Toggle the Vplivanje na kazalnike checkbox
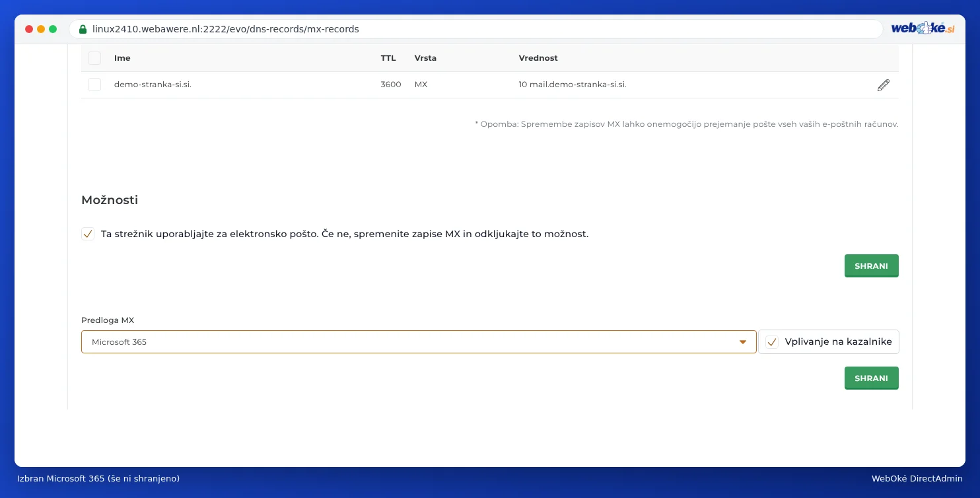The image size is (980, 498). tap(772, 342)
